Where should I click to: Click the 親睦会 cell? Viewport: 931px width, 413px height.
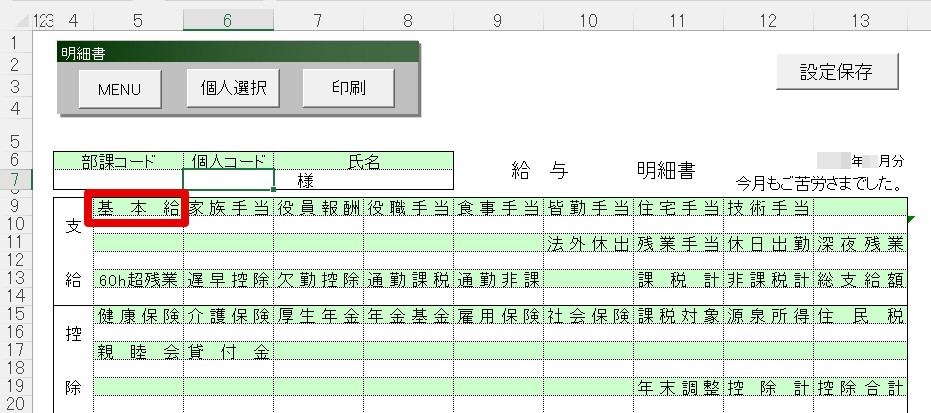click(x=138, y=351)
